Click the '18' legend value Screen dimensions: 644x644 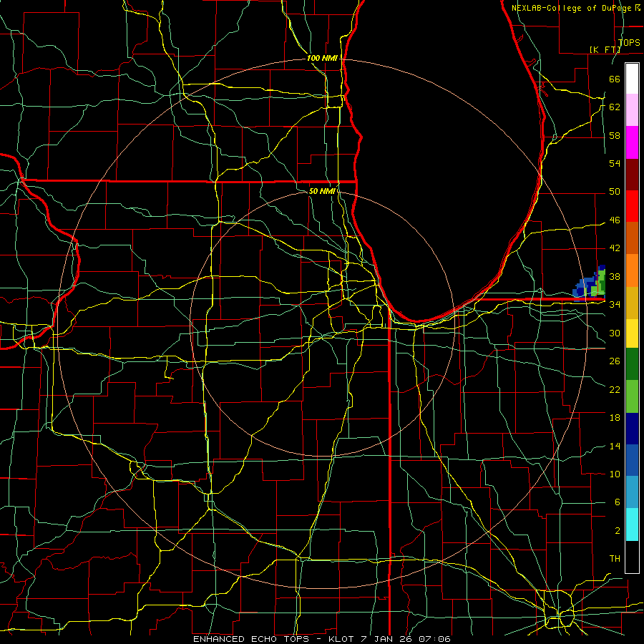click(x=615, y=418)
